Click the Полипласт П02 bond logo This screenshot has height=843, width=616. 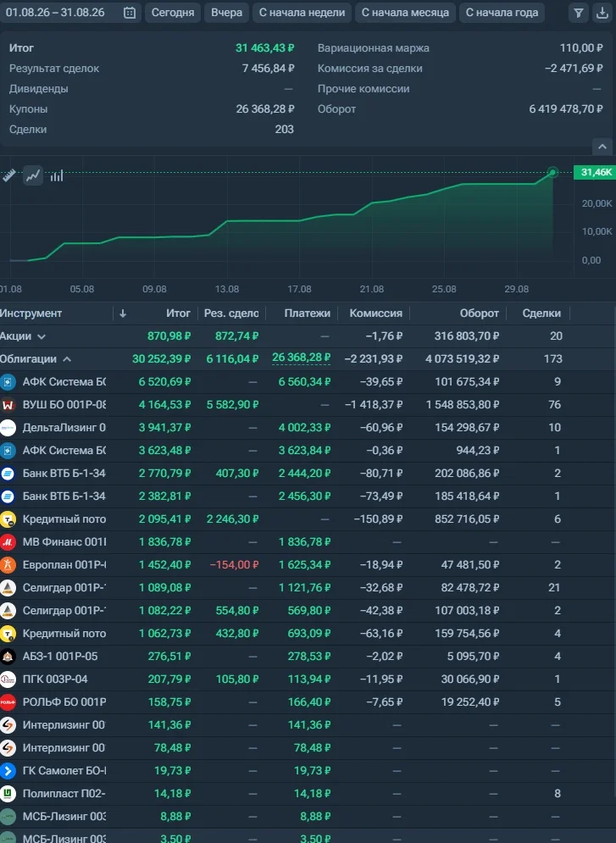(8, 794)
